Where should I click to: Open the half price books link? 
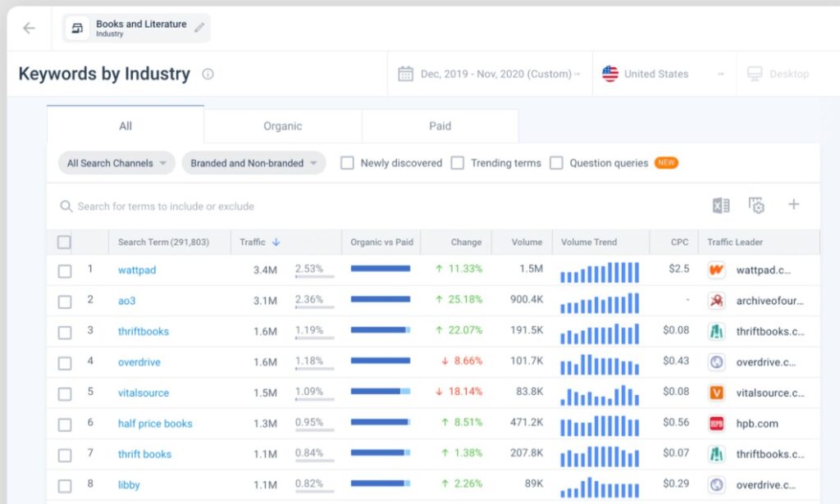(x=155, y=423)
